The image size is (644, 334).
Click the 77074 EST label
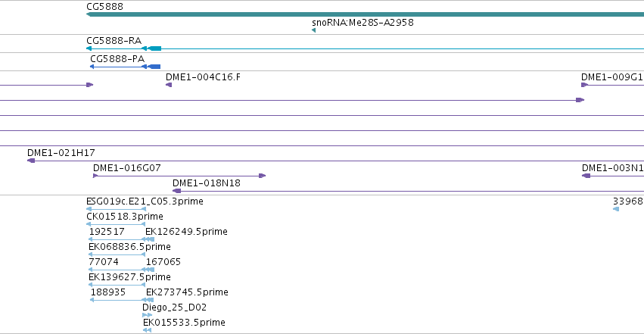coord(104,262)
